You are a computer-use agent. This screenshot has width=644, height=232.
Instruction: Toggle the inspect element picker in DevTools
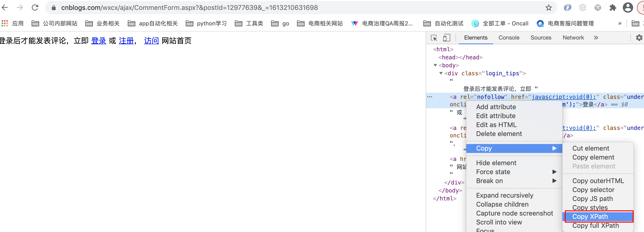434,38
